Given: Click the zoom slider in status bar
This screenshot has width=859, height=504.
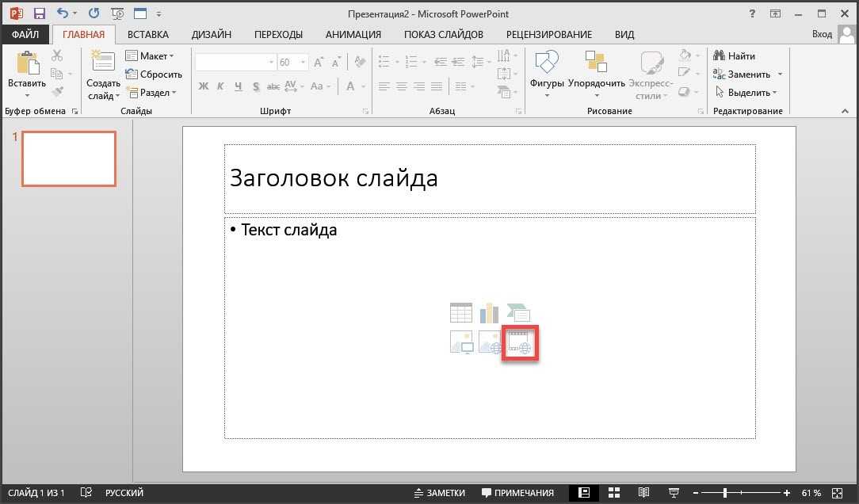Looking at the screenshot, I should (741, 493).
